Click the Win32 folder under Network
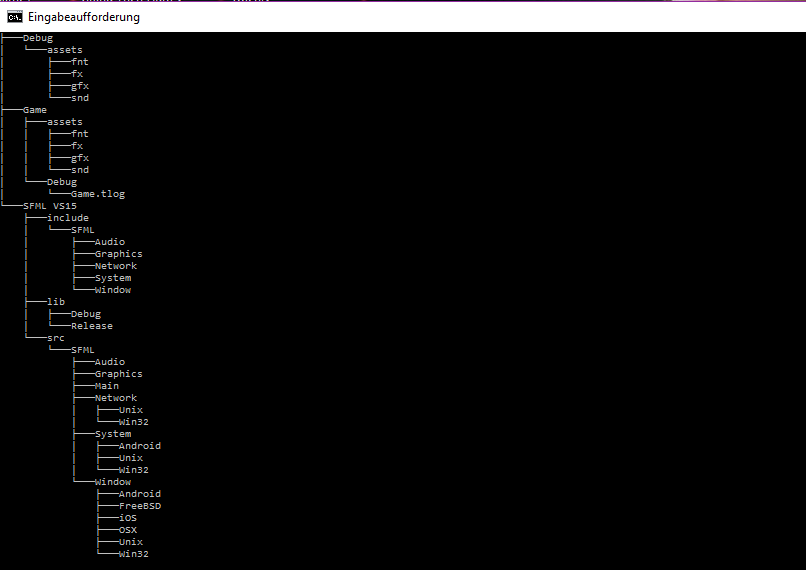This screenshot has width=806, height=570. click(134, 422)
